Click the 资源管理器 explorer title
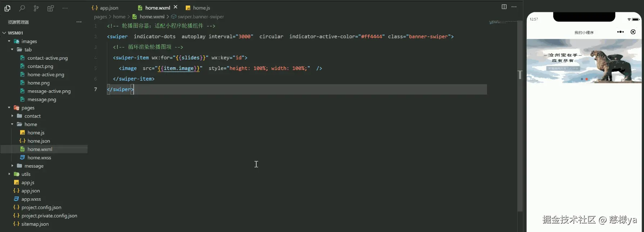This screenshot has width=644, height=232. (18, 22)
